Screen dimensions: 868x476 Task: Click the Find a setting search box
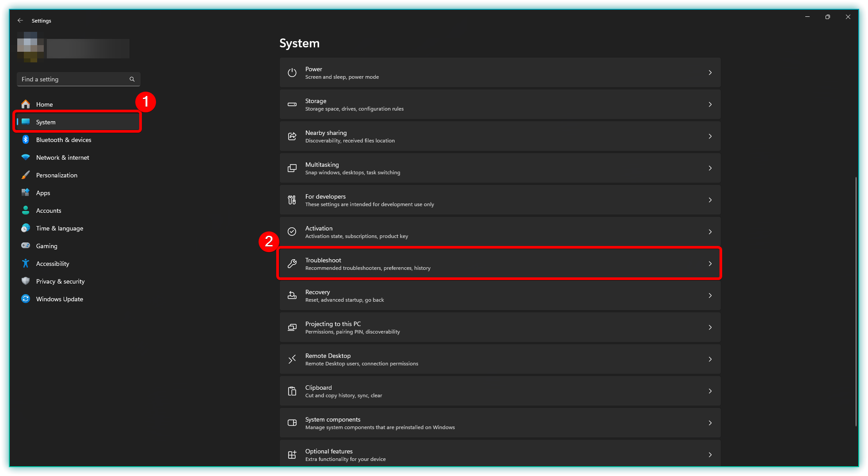click(73, 79)
